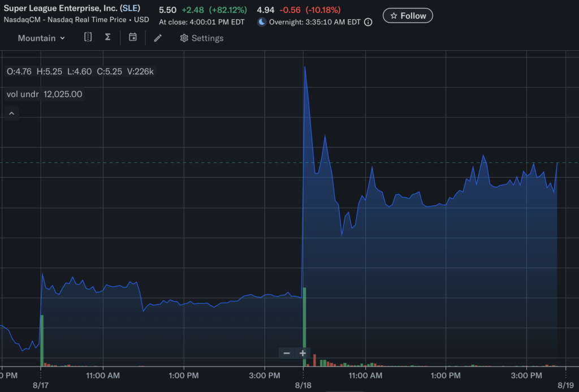
Task: Zoom out with the minus button
Action: (287, 353)
